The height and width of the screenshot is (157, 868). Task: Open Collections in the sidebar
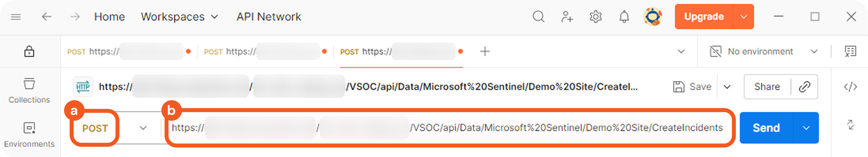(29, 91)
